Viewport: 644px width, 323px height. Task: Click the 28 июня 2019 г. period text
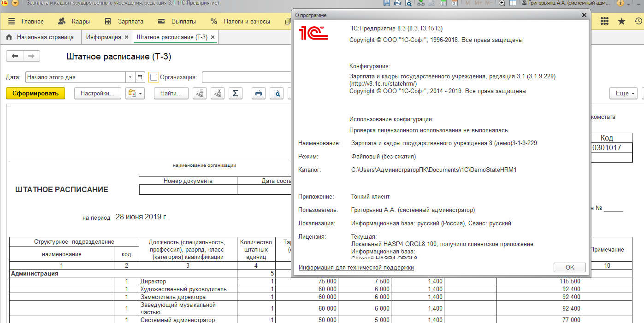(141, 217)
